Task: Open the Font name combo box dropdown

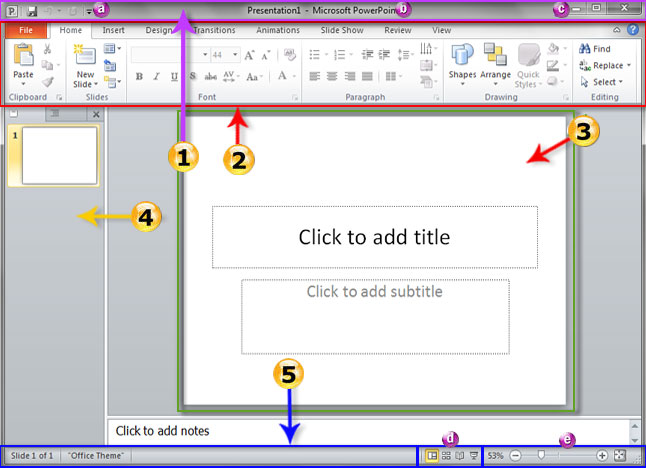Action: [205, 55]
